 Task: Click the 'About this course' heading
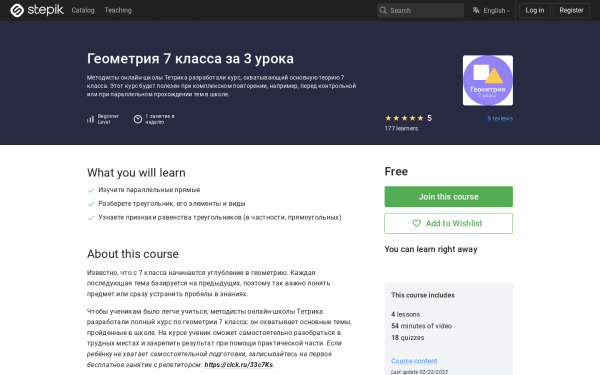[x=133, y=254]
